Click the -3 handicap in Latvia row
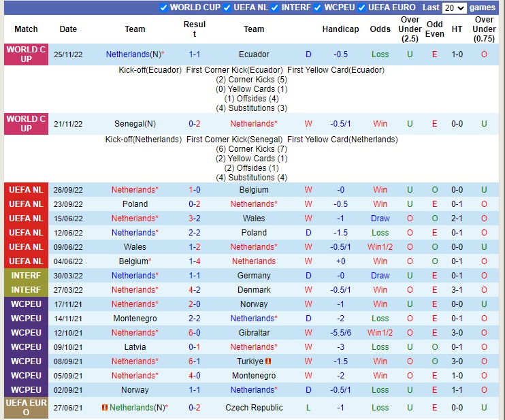The width and height of the screenshot is (505, 420). (340, 347)
